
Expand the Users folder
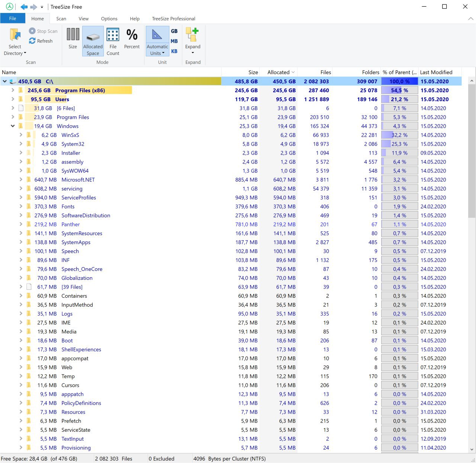click(13, 99)
